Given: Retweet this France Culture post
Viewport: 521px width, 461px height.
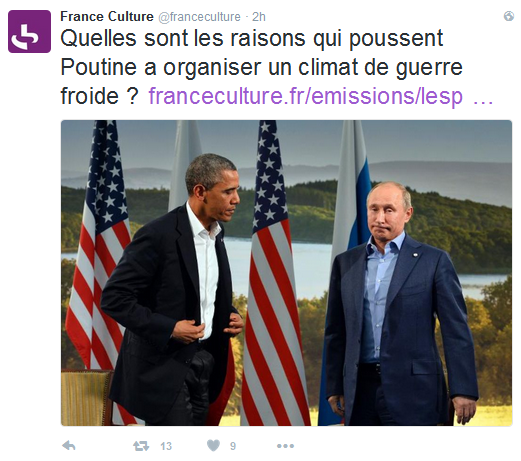Looking at the screenshot, I should point(141,446).
